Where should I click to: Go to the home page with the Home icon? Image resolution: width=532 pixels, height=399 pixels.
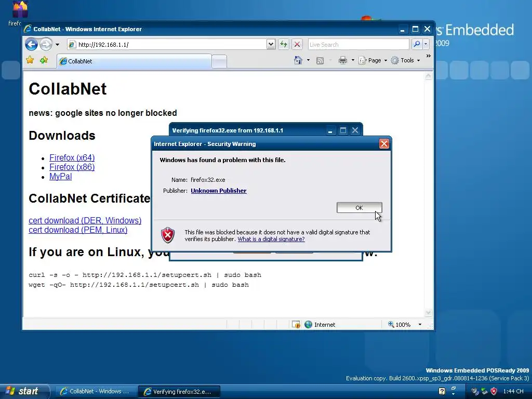(298, 60)
